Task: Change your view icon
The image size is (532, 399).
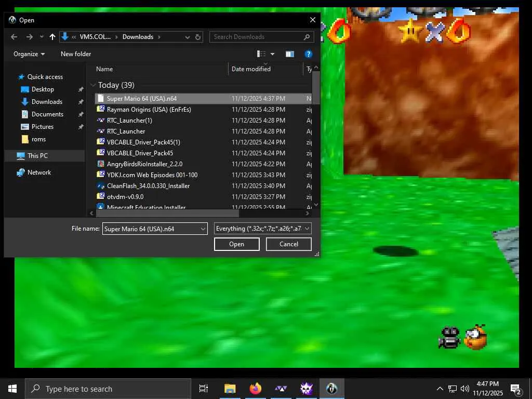Action: click(261, 54)
